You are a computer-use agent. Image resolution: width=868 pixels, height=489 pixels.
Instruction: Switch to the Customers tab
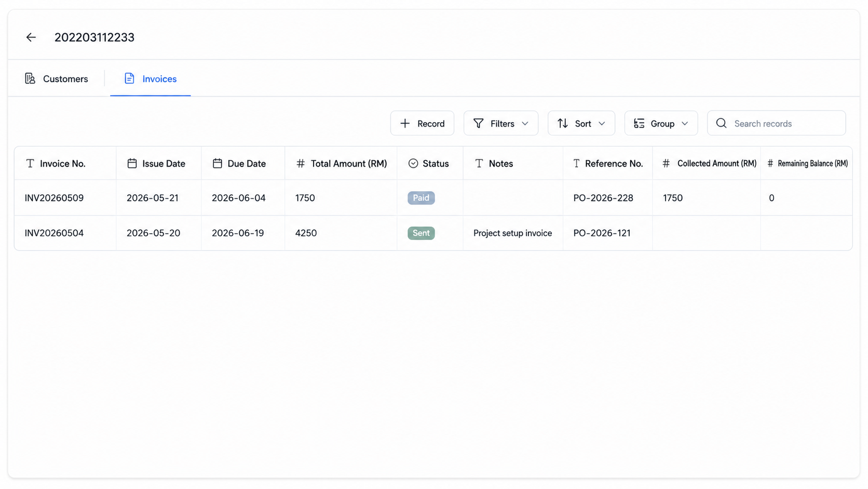click(x=57, y=78)
